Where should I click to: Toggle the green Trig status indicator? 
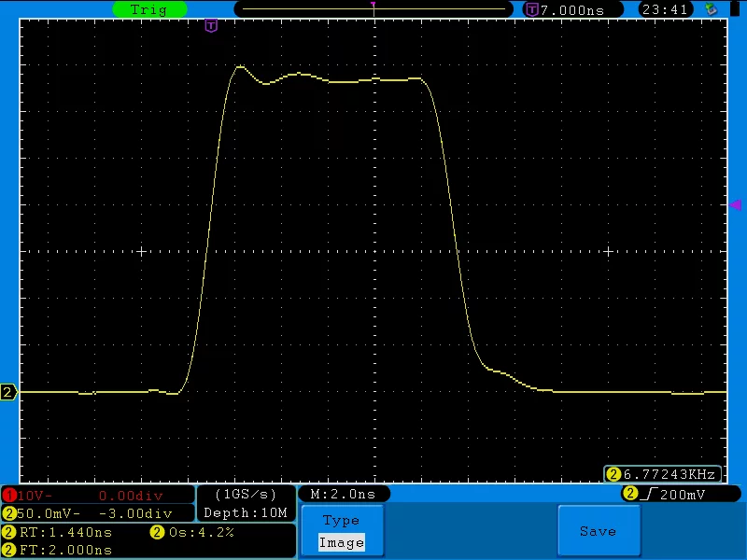(x=148, y=9)
